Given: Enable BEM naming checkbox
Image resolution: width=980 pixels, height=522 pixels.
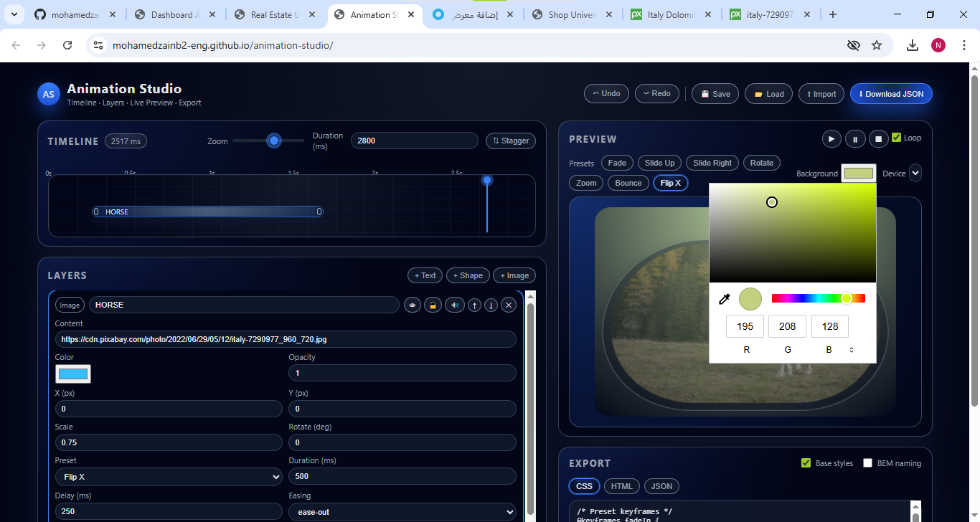Looking at the screenshot, I should (867, 463).
